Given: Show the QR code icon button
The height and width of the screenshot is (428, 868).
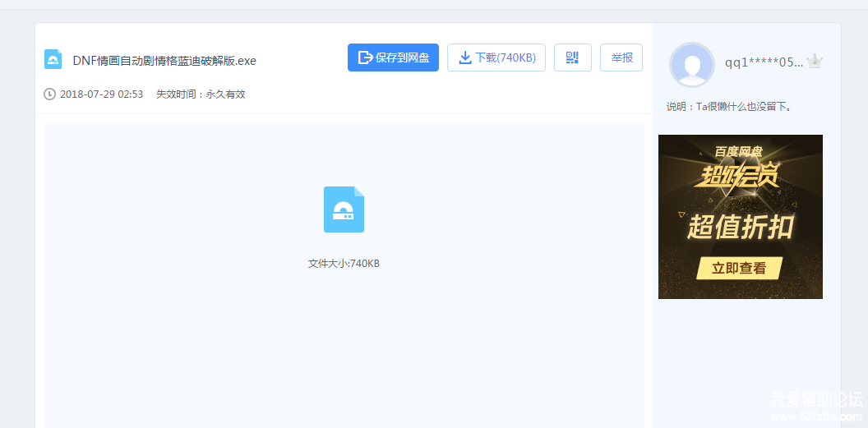Looking at the screenshot, I should point(572,58).
